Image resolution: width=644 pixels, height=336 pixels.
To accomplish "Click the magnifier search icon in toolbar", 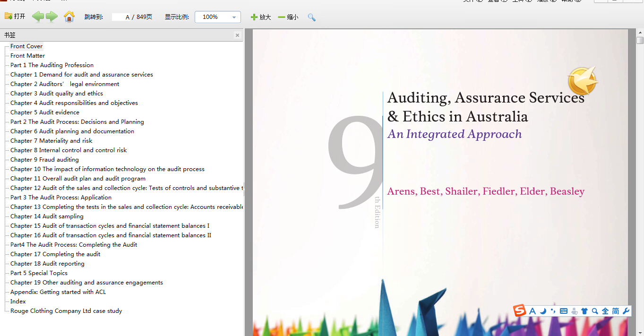I will (311, 17).
